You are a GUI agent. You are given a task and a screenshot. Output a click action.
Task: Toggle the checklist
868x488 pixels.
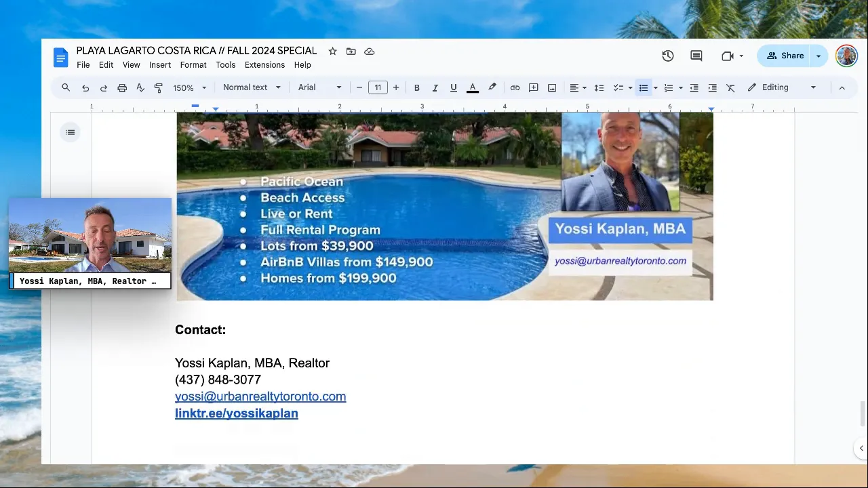618,87
